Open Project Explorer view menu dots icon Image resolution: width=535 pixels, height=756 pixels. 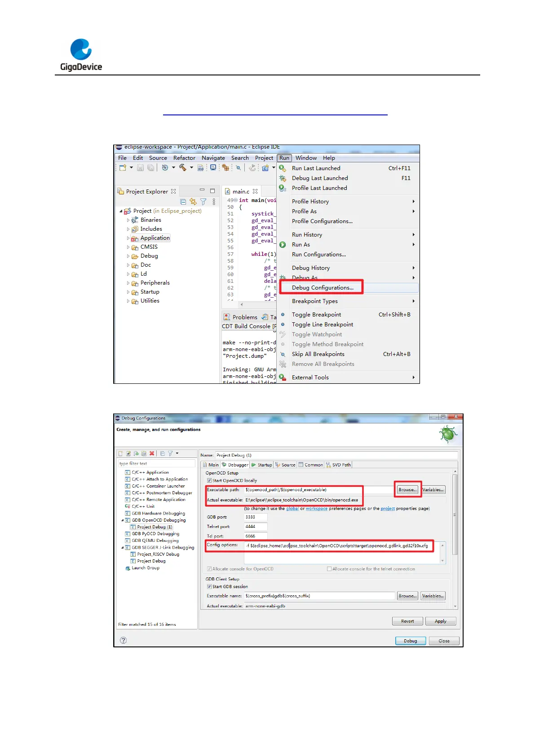[x=214, y=202]
